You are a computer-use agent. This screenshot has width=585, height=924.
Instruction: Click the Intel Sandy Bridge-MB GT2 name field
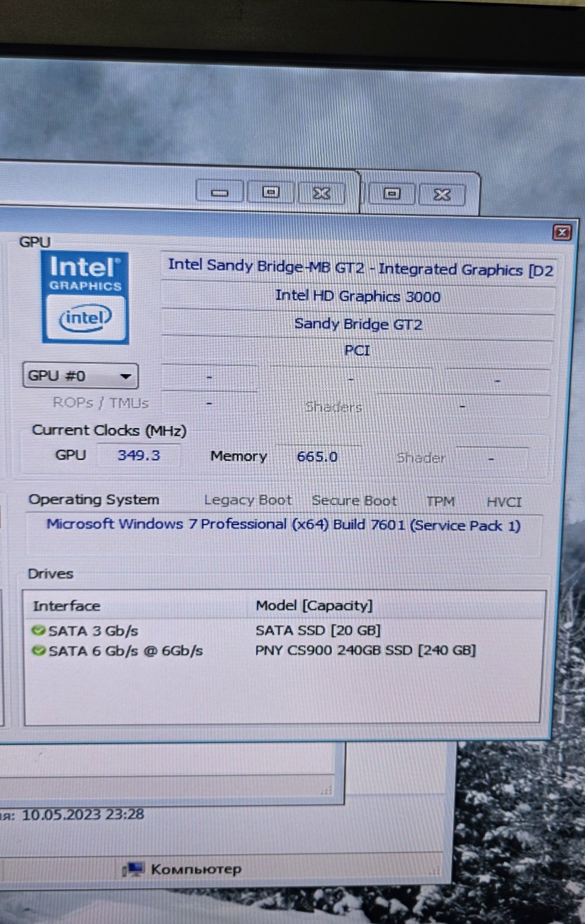(359, 268)
